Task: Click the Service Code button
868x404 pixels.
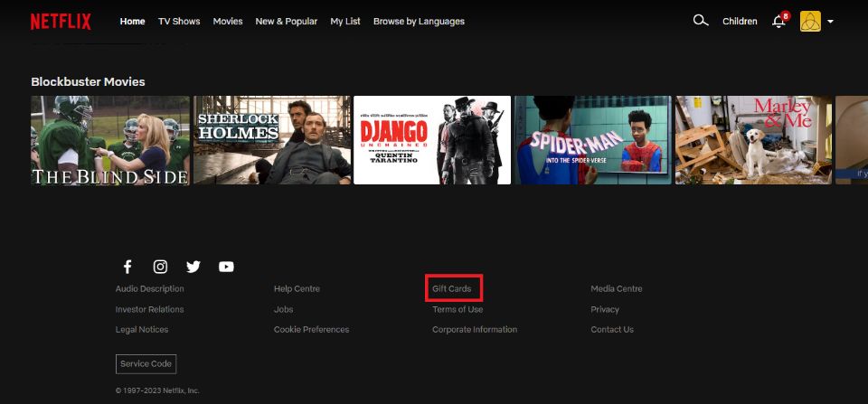Action: coord(146,364)
